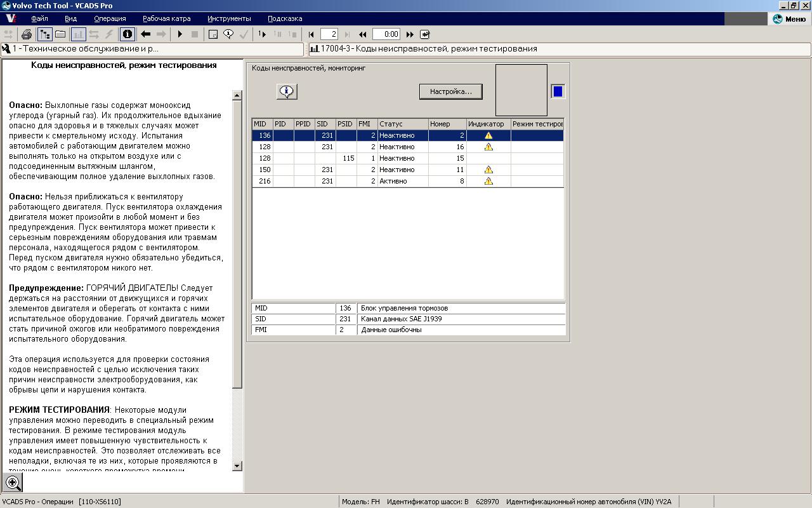Click 'Блок управления тормозов' detail text
Viewport: 812px width, 508px height.
click(405, 308)
